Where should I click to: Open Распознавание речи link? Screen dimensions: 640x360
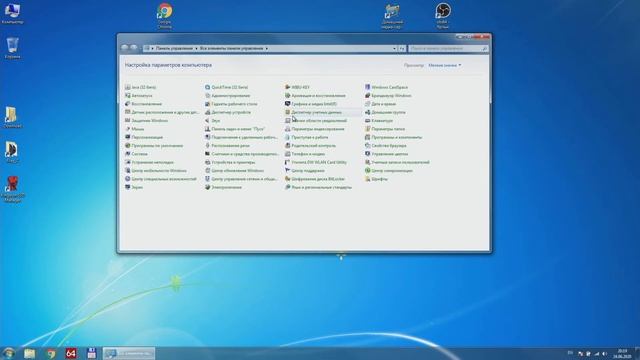coord(230,146)
